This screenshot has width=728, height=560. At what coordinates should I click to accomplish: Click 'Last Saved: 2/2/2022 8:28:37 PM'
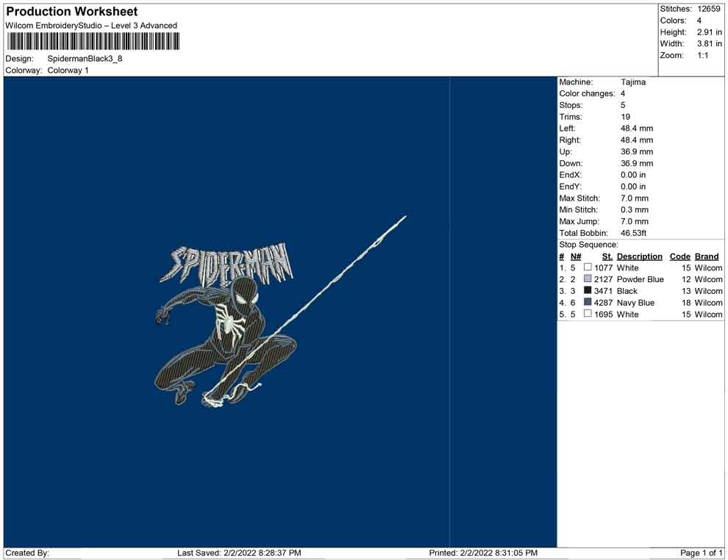(x=239, y=553)
